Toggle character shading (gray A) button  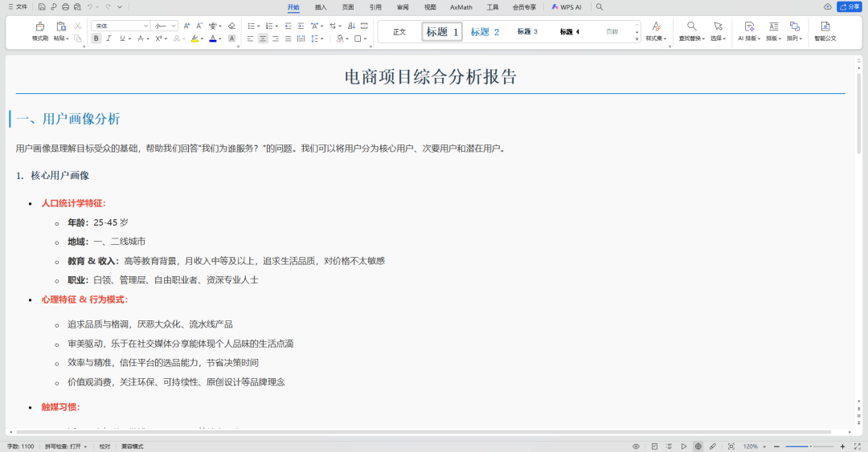click(232, 39)
